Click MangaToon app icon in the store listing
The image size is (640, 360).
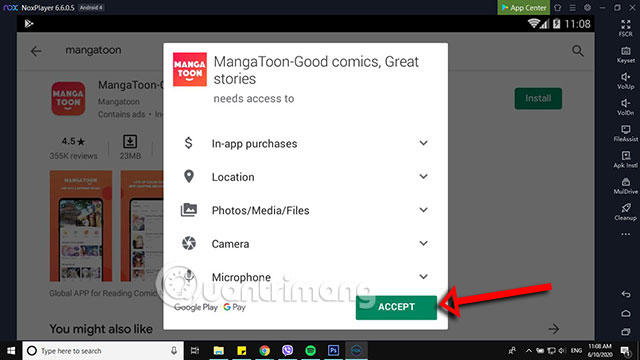tap(68, 98)
